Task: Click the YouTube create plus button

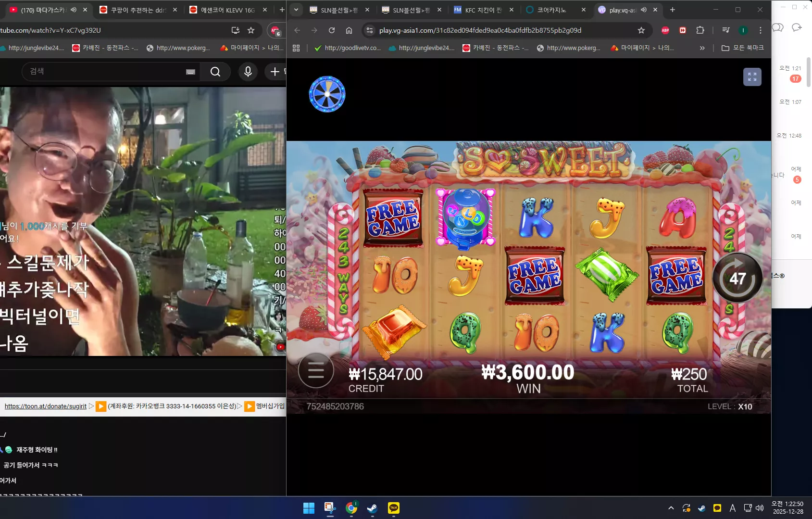Action: (275, 72)
